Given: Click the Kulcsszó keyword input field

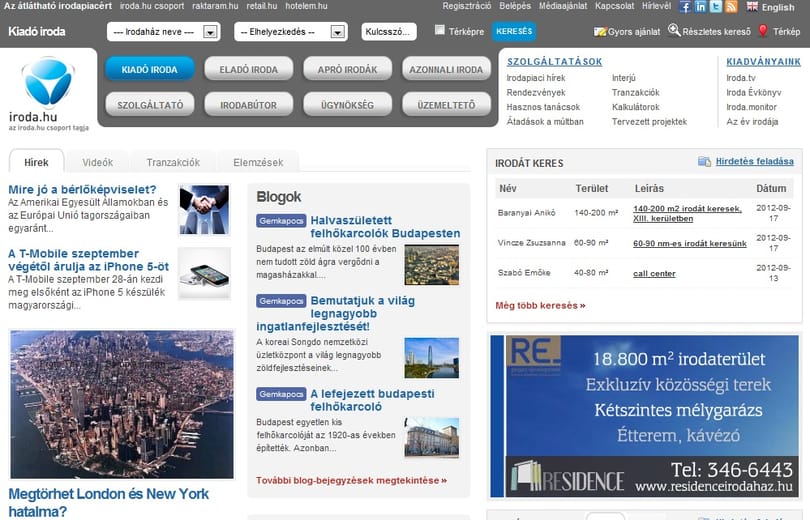Looking at the screenshot, I should point(389,31).
